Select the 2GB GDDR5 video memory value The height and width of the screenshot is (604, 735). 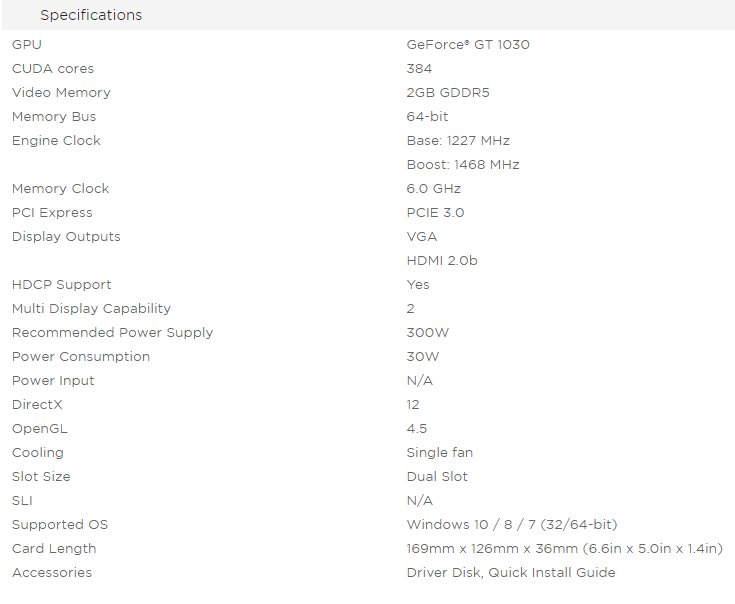pos(448,92)
